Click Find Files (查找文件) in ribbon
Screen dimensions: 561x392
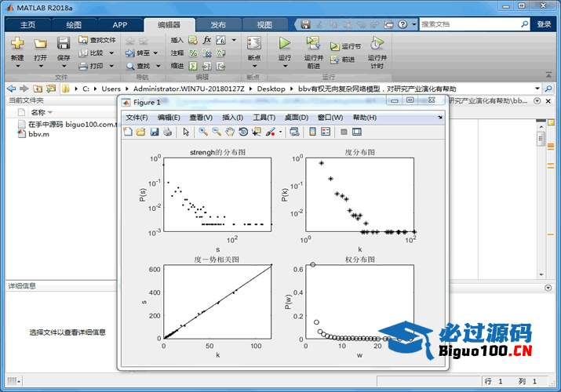97,40
